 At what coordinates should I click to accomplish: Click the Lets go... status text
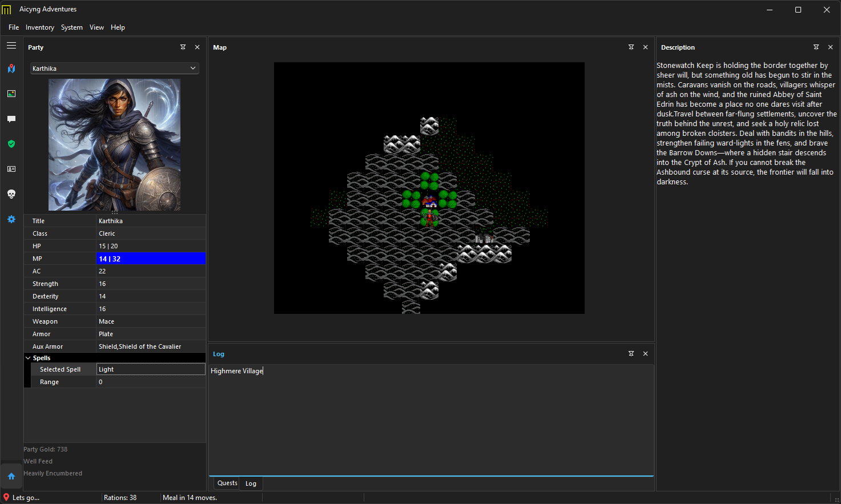pyautogui.click(x=26, y=497)
